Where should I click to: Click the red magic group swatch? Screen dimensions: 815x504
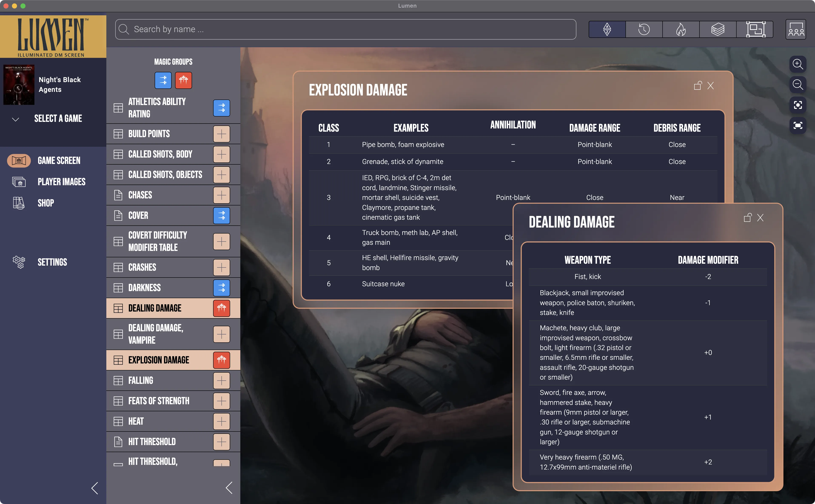pyautogui.click(x=183, y=80)
